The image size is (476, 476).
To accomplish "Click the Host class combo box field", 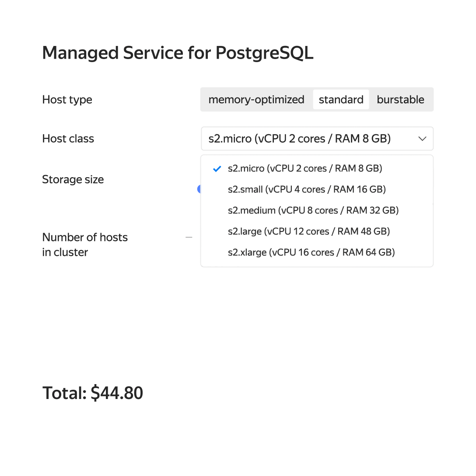I will tap(317, 139).
